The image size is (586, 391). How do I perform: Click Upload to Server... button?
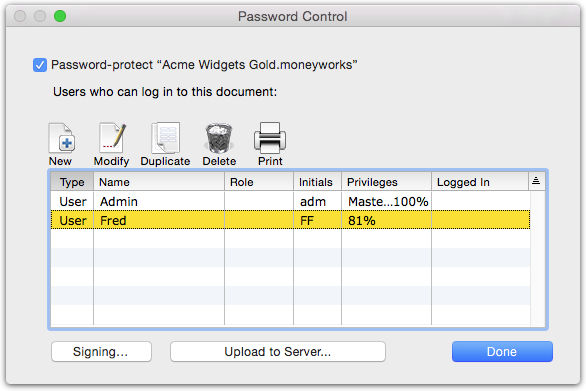[278, 351]
